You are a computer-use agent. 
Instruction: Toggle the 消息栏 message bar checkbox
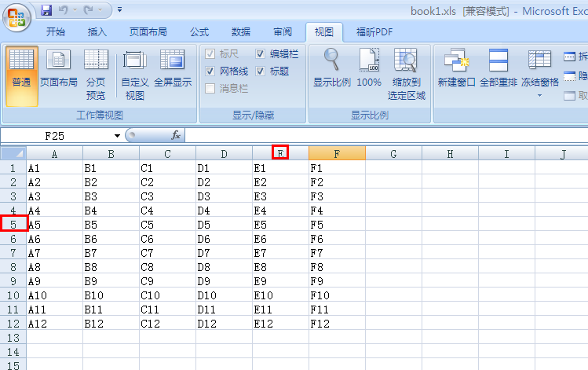click(210, 89)
